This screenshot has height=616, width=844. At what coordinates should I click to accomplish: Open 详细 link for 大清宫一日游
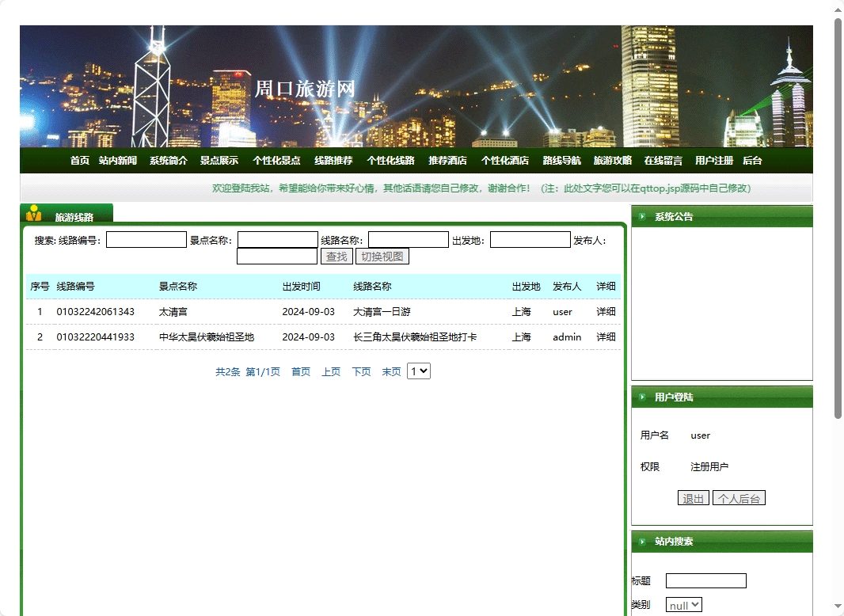605,312
